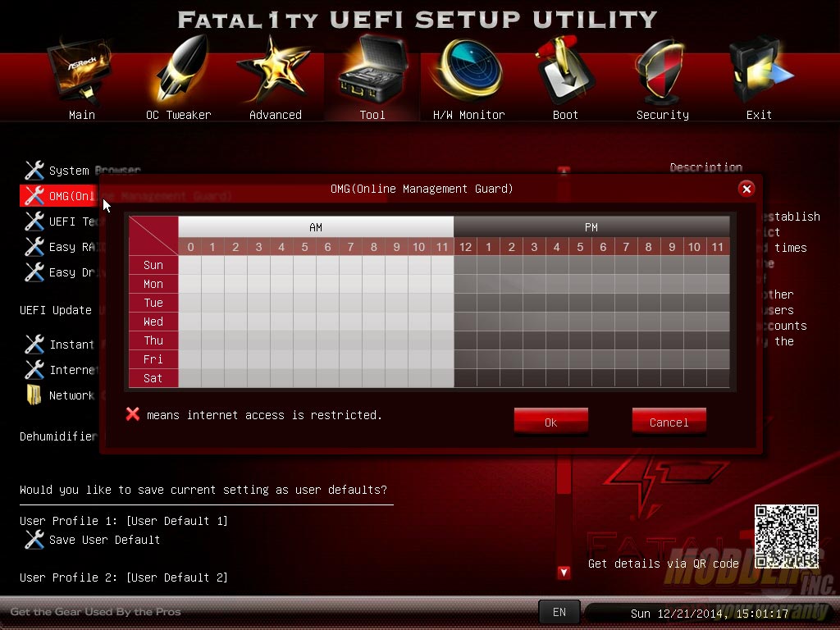
Task: Click the 12 PM hour column header
Action: 465,246
